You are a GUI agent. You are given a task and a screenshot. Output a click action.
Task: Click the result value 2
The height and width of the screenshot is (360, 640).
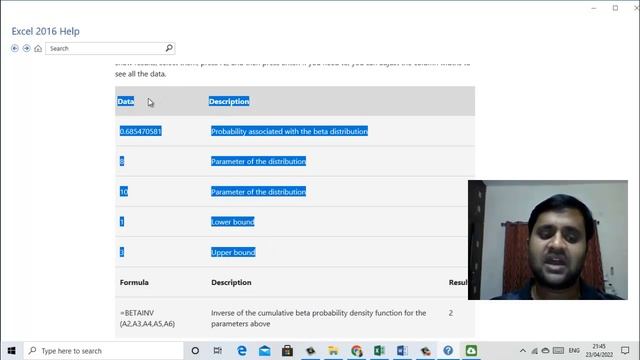tap(451, 313)
